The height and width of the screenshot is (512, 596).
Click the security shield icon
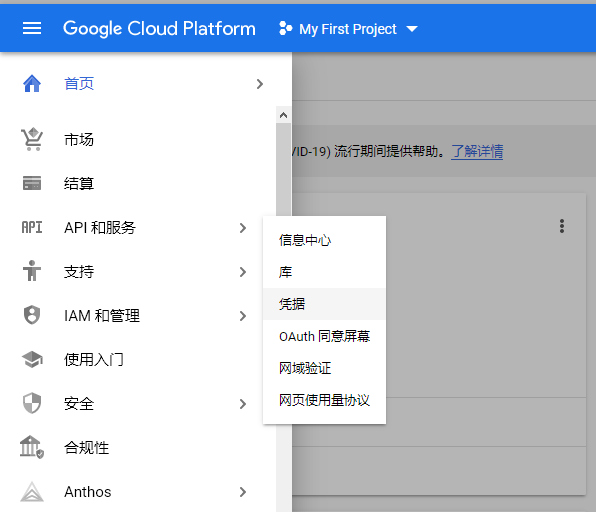click(32, 403)
